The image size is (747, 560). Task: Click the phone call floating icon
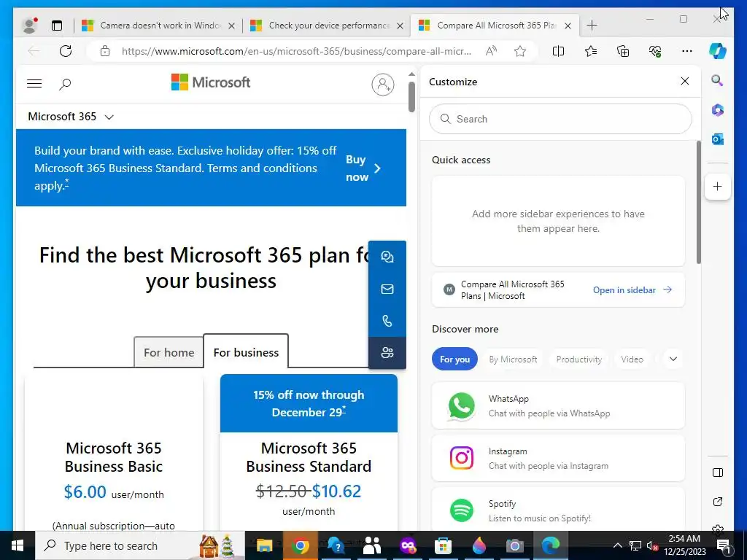(387, 321)
